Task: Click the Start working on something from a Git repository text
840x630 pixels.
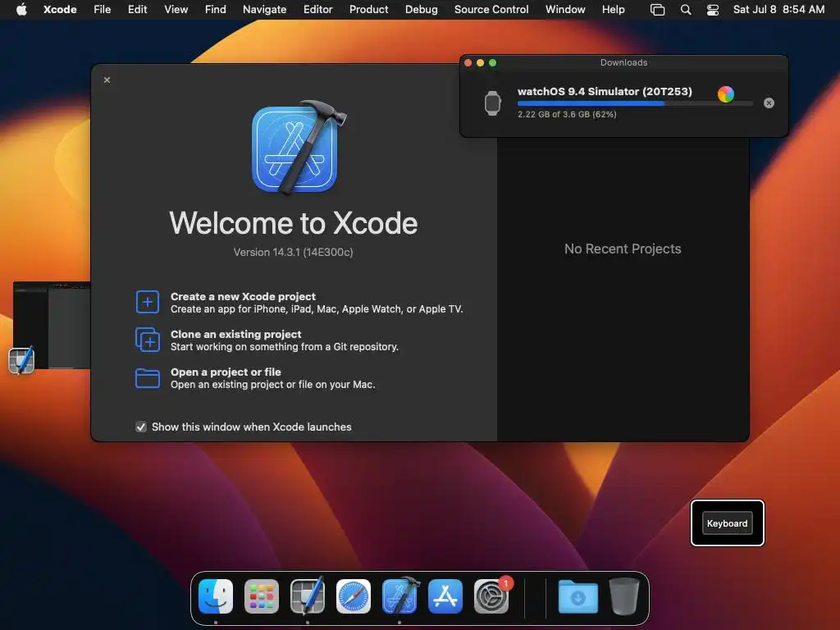Action: tap(285, 347)
